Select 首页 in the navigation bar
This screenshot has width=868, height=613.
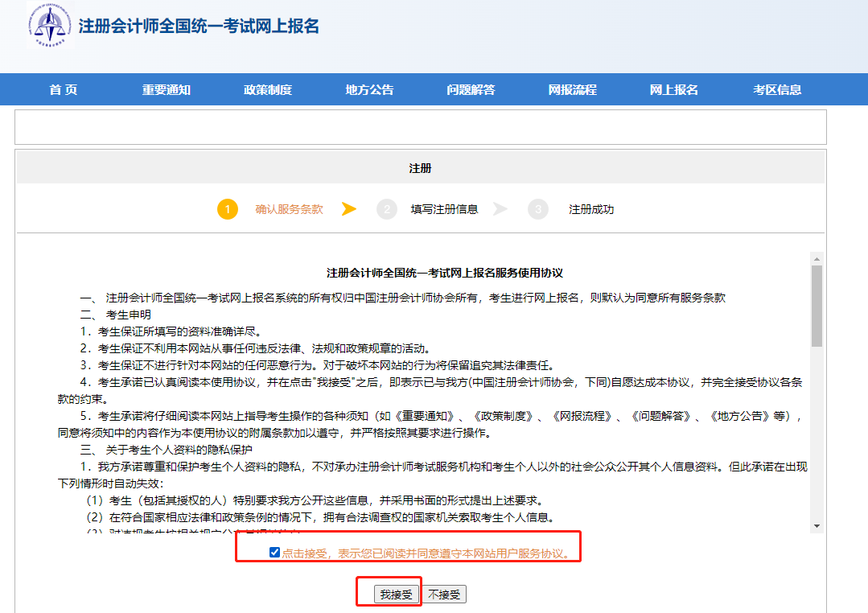(x=63, y=89)
